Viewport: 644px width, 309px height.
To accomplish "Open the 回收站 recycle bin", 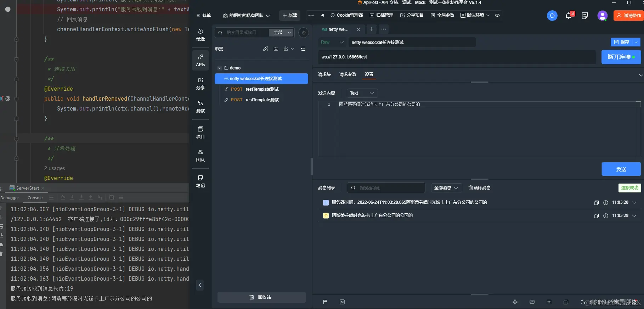I will pos(261,297).
